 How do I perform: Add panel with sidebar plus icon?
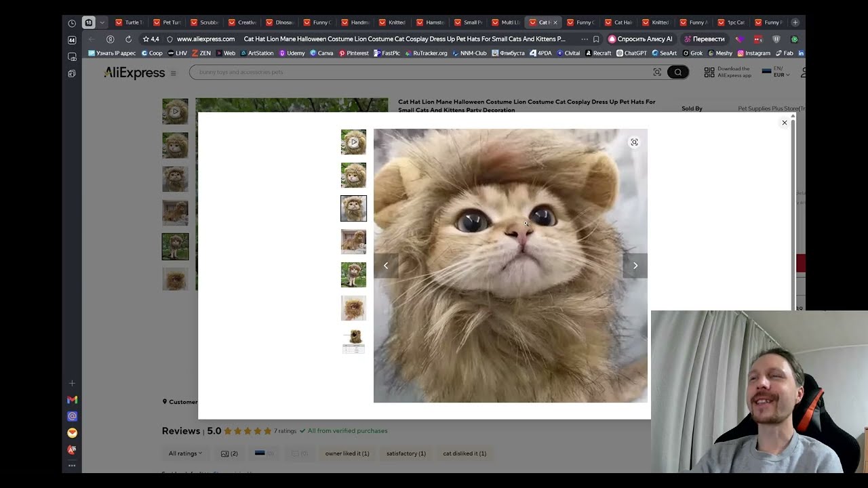pos(72,383)
